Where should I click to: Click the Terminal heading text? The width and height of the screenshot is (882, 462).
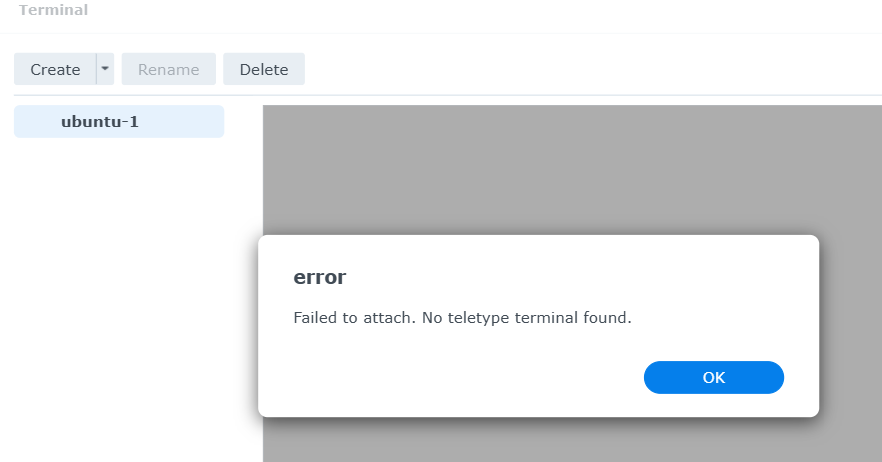pyautogui.click(x=53, y=11)
